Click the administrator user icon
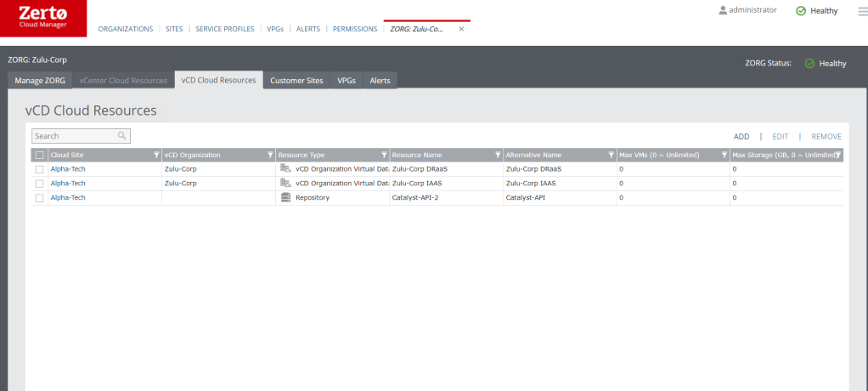Image resolution: width=868 pixels, height=391 pixels. tap(723, 10)
